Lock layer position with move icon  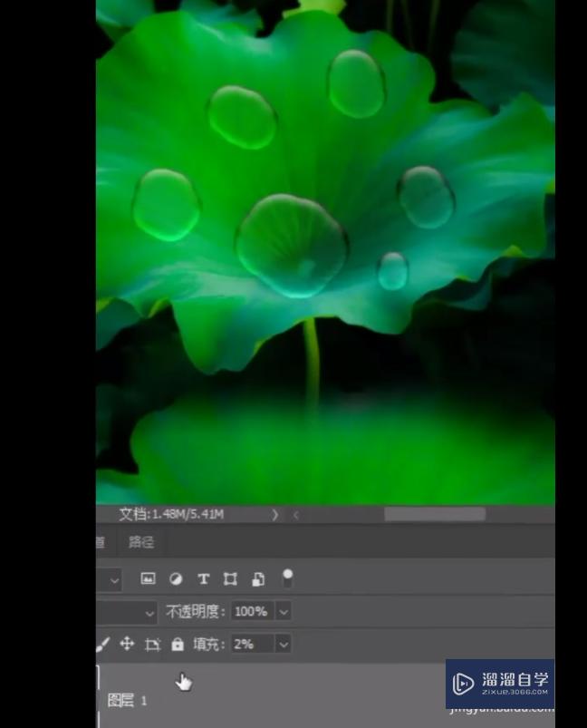(127, 644)
